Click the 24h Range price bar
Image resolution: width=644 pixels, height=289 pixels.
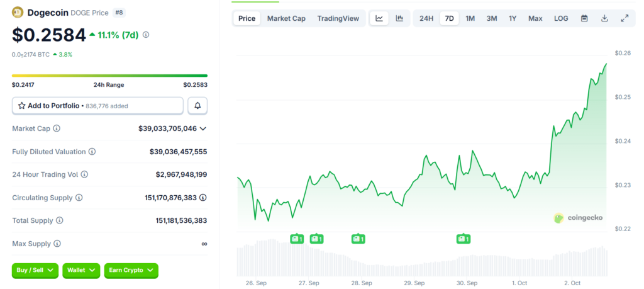coord(109,76)
